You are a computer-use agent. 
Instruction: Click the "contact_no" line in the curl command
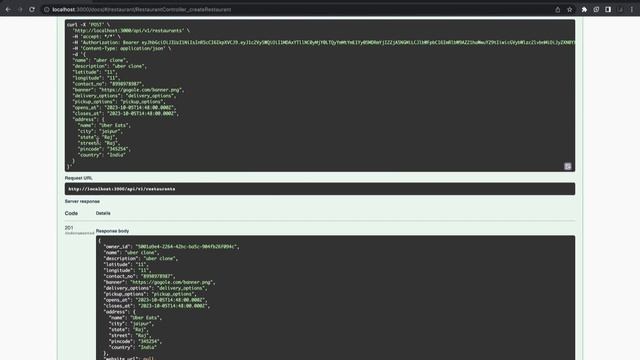tap(108, 84)
